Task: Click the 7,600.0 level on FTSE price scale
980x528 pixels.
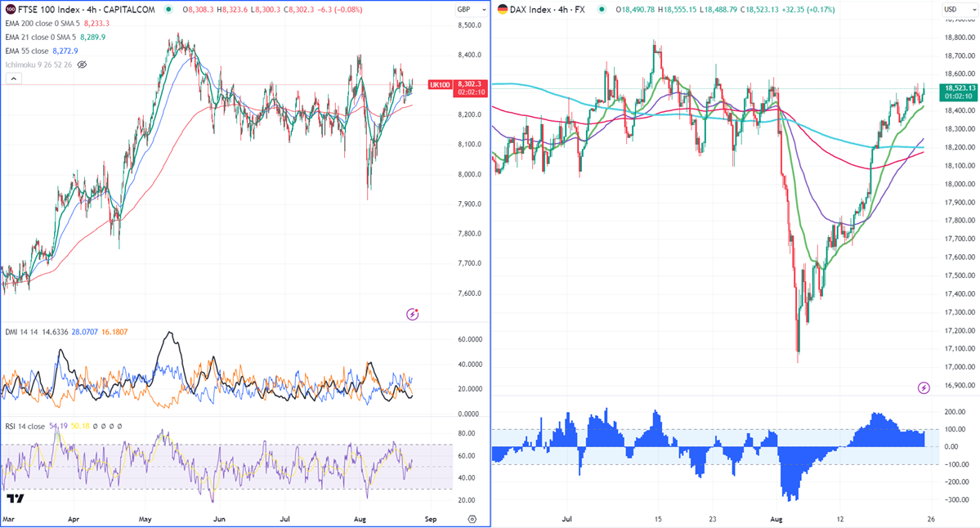Action: [469, 293]
